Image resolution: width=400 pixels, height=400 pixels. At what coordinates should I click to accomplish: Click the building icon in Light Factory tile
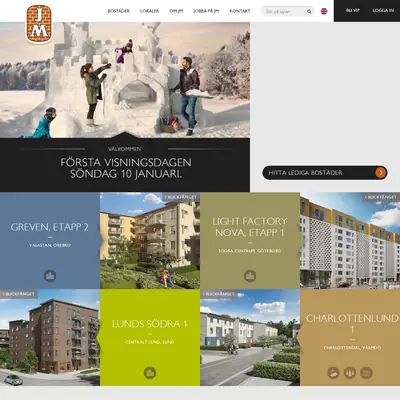click(x=250, y=276)
